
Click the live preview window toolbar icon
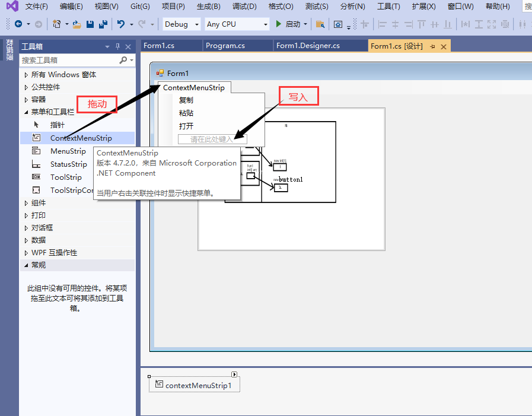coord(338,24)
